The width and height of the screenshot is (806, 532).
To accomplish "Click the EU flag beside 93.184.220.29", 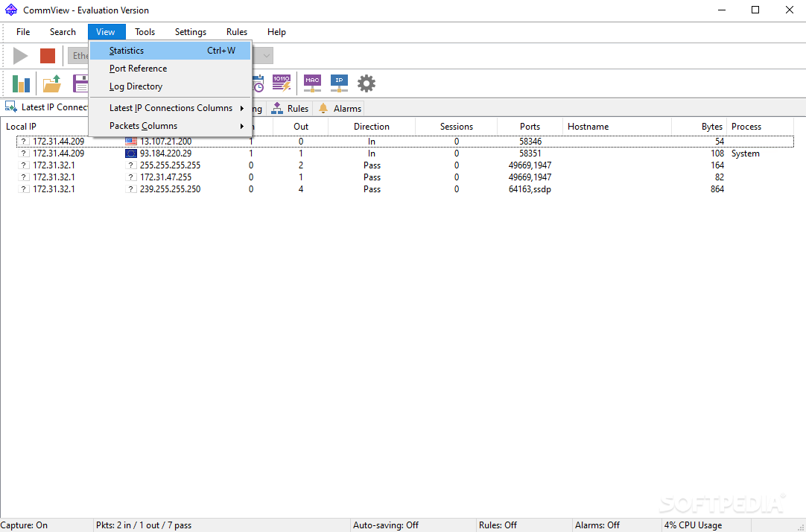I will 131,153.
